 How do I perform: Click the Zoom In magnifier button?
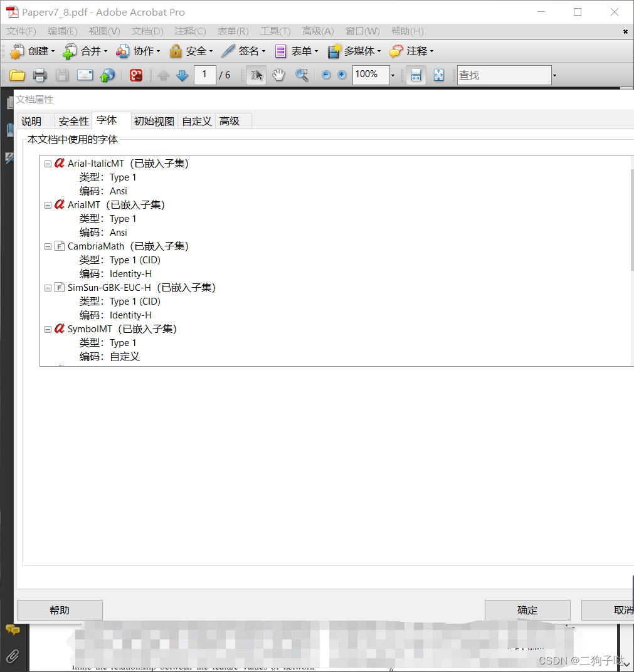(341, 75)
